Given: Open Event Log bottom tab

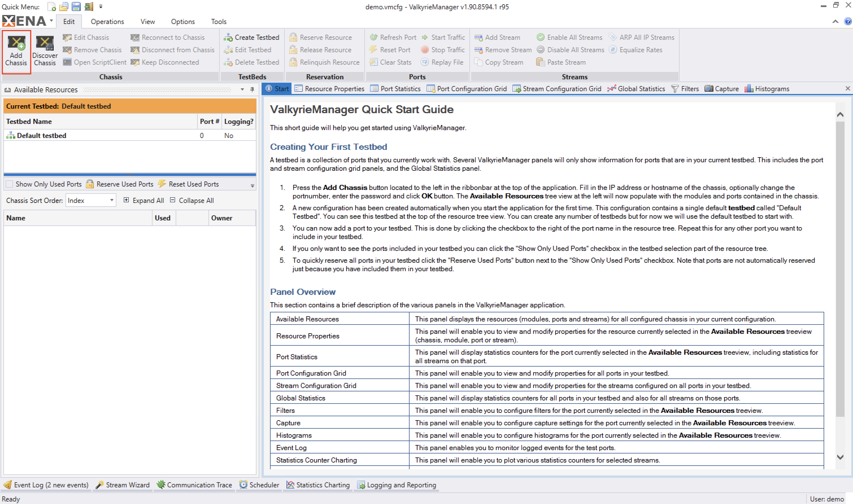Looking at the screenshot, I should (47, 485).
